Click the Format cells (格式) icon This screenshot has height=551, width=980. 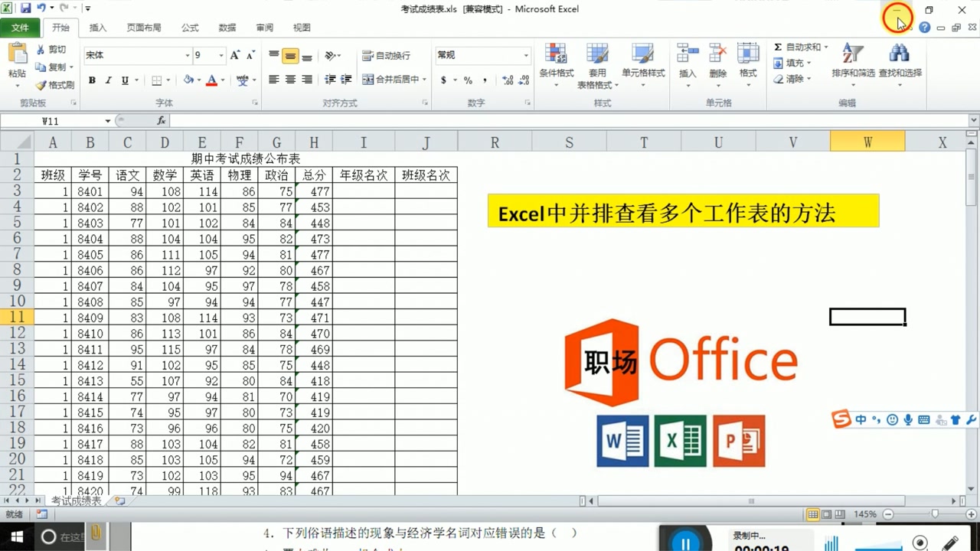(748, 54)
